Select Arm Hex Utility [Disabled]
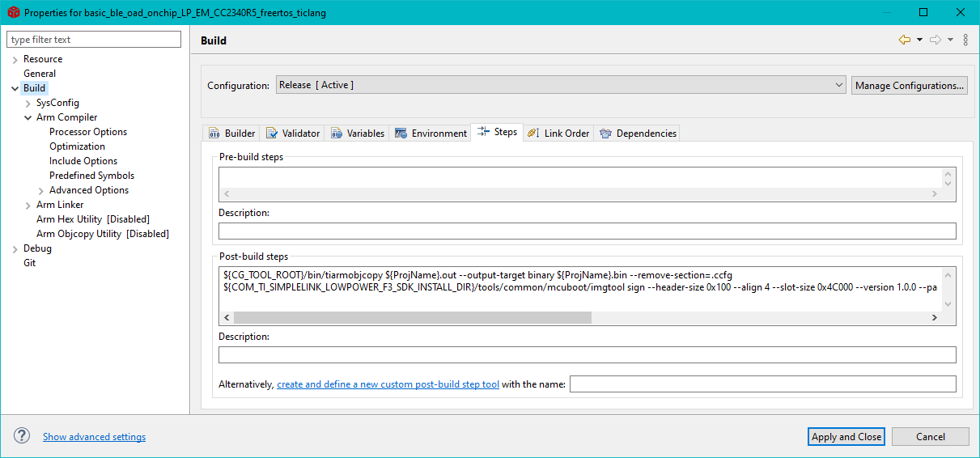Image resolution: width=980 pixels, height=458 pixels. (x=93, y=219)
